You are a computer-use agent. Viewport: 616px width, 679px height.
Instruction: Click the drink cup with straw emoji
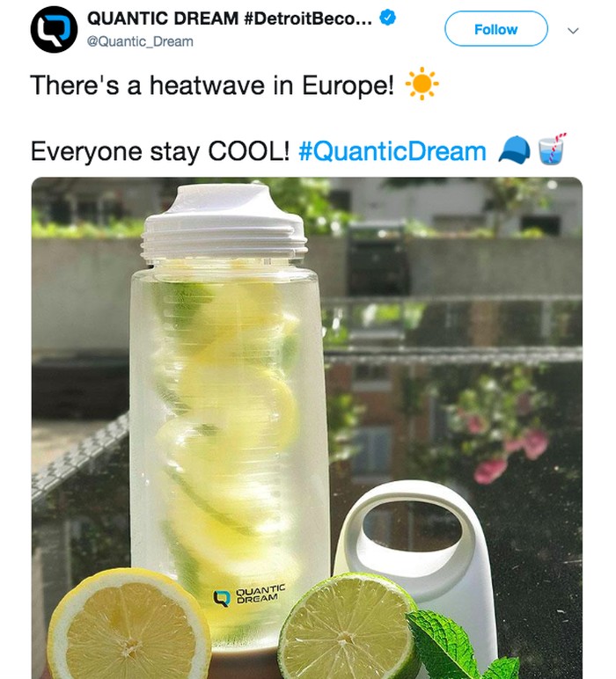point(552,150)
